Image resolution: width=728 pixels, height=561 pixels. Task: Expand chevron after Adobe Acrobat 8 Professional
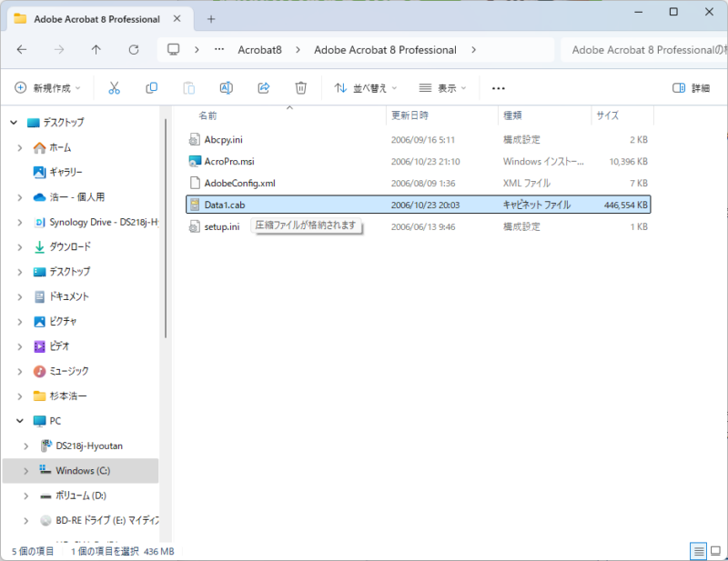473,50
